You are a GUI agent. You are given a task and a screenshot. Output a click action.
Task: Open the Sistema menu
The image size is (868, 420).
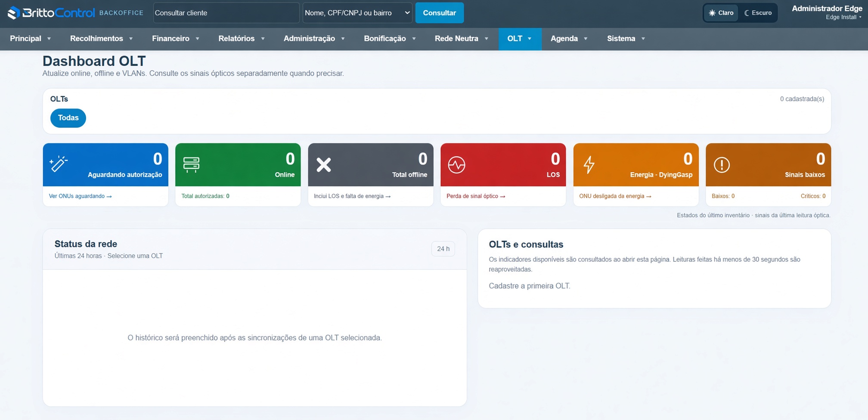(626, 39)
